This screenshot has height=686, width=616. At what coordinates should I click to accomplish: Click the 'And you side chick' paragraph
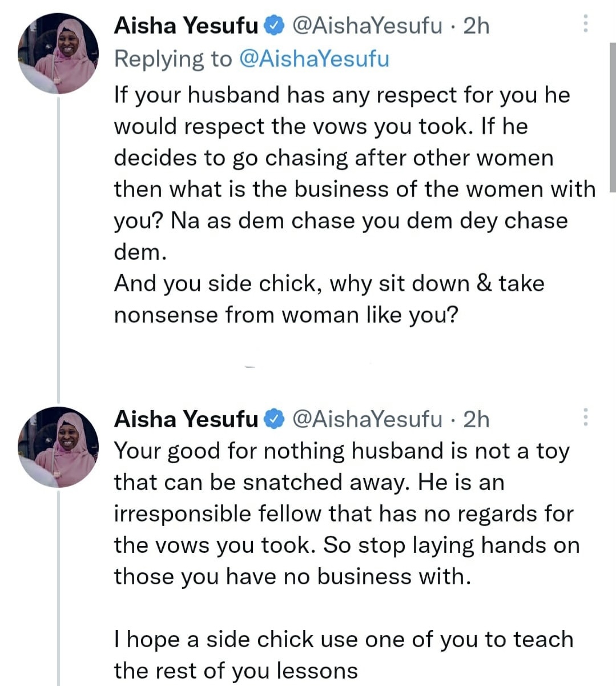point(329,299)
